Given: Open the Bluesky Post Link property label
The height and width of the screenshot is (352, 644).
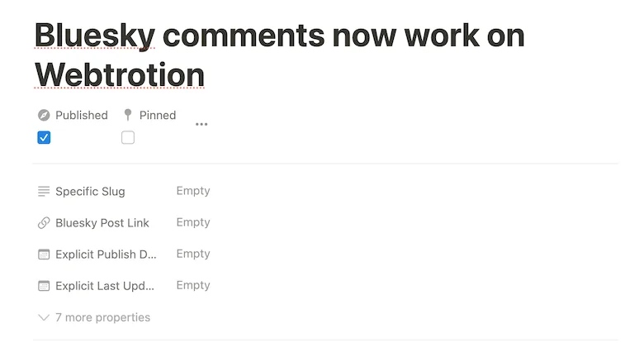Looking at the screenshot, I should coord(102,223).
